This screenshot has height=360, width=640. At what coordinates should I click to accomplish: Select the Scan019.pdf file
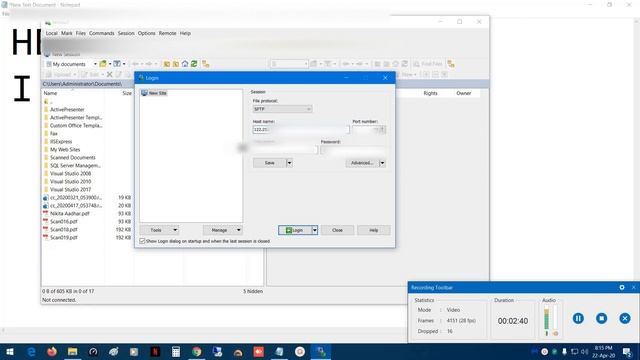click(63, 237)
